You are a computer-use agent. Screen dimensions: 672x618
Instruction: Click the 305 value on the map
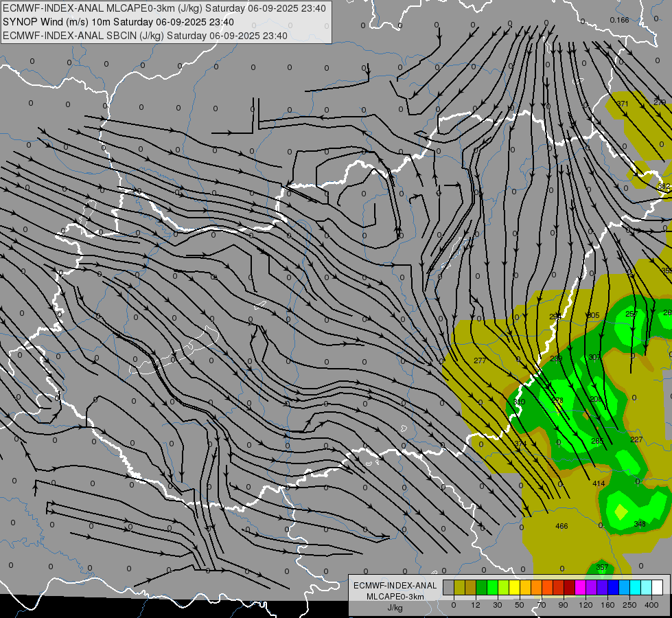pyautogui.click(x=593, y=315)
